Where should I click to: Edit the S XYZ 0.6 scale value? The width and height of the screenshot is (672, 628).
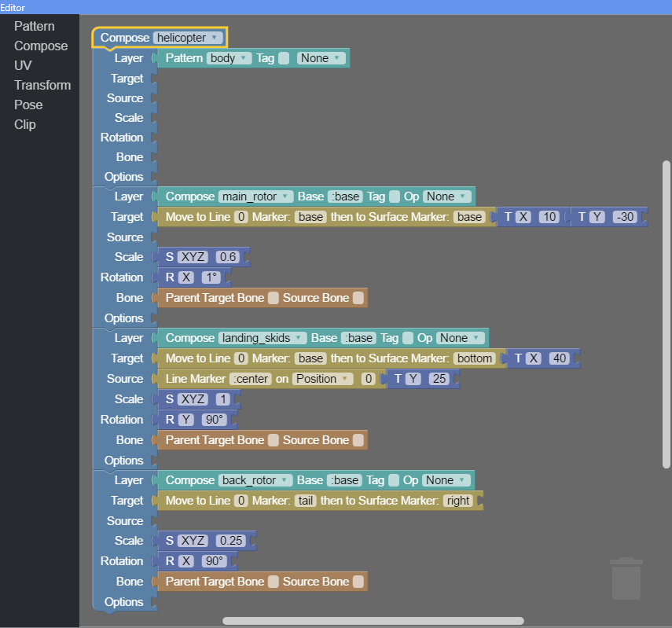228,257
